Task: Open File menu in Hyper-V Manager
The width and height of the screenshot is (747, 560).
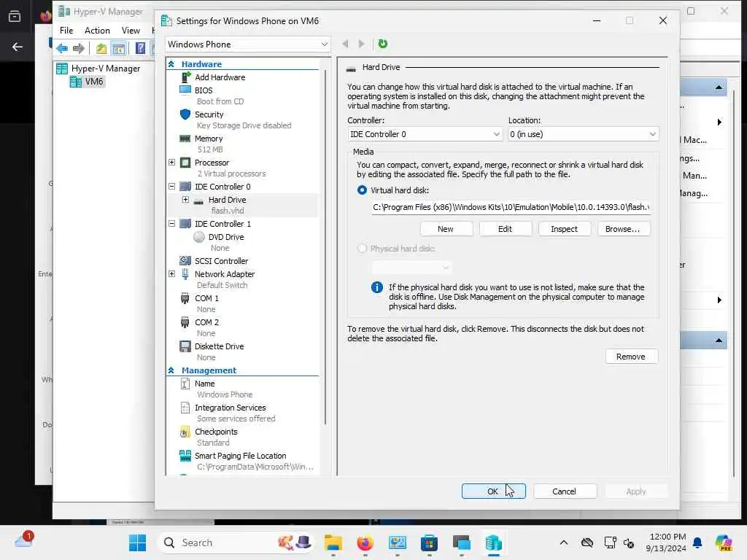Action: point(66,31)
